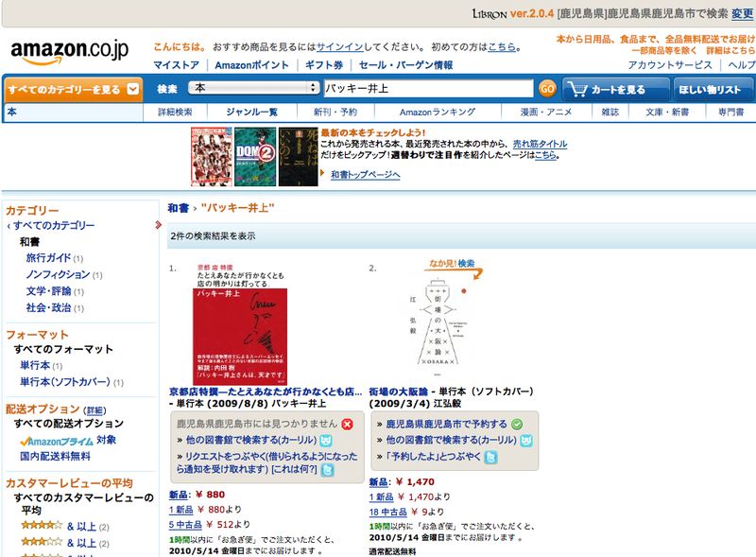Click the 和書トップページへ link

tap(365, 175)
